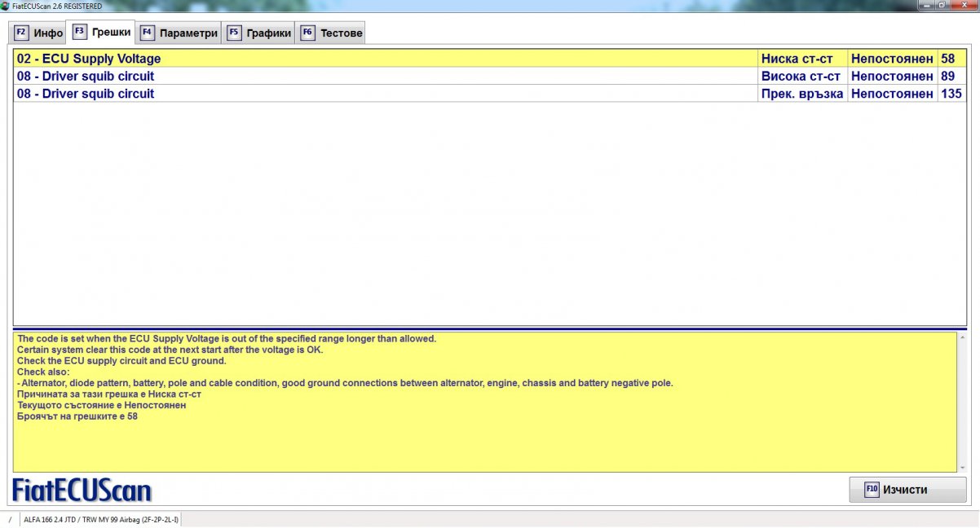The width and height of the screenshot is (980, 528).
Task: Click Непостоянен status in the first row
Action: click(892, 59)
